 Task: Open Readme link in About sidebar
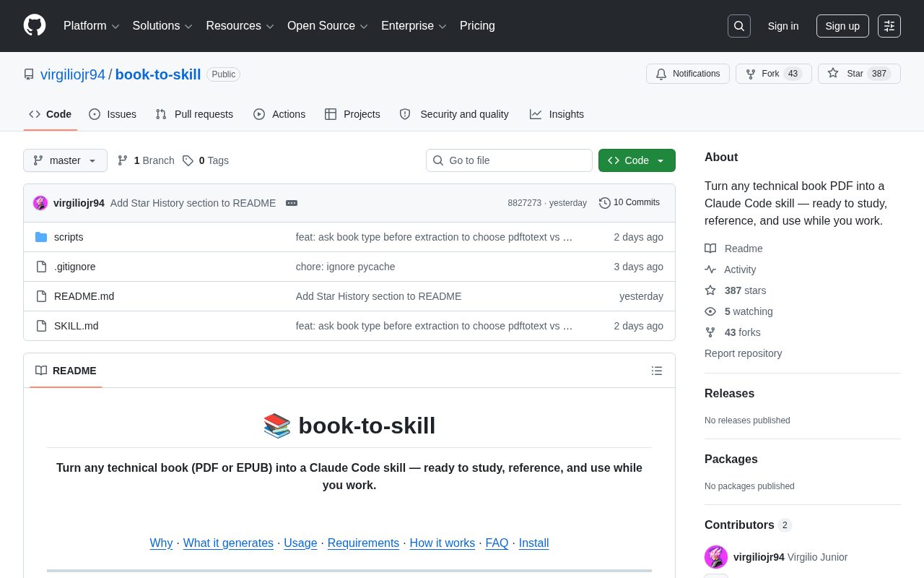pyautogui.click(x=733, y=249)
